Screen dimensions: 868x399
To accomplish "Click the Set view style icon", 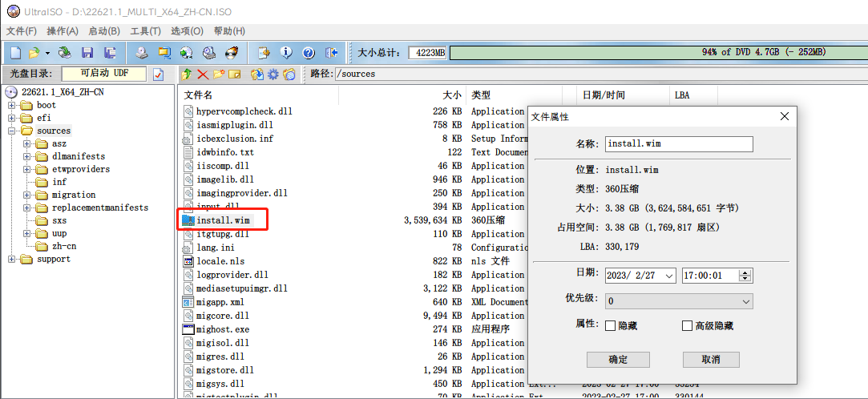I will click(289, 75).
